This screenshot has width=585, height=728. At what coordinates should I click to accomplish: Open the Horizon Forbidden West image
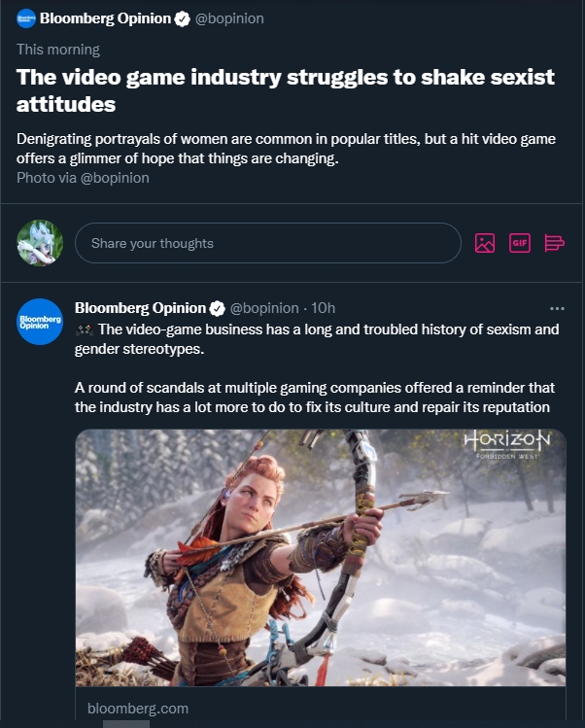(321, 558)
